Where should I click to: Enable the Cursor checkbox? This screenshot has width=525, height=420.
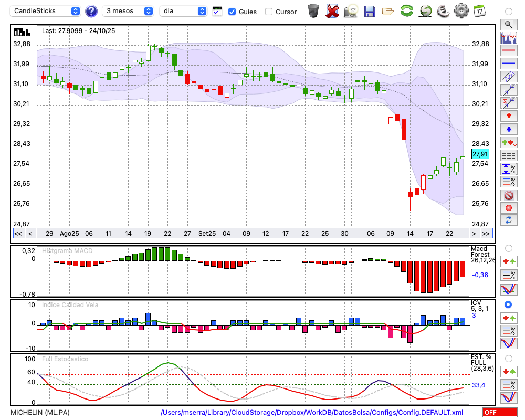click(x=269, y=12)
